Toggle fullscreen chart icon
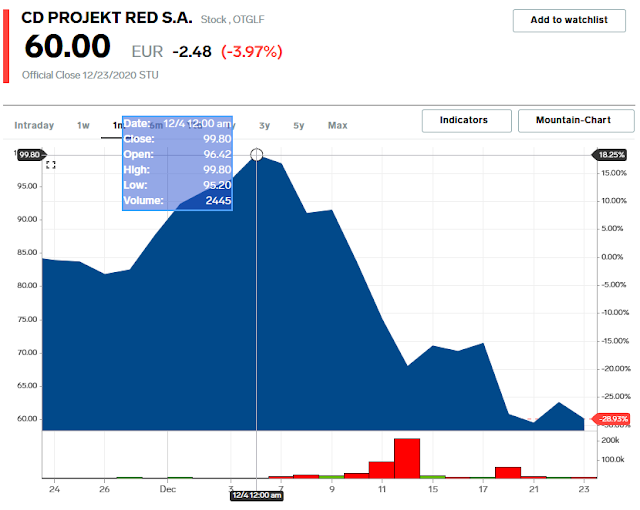640x510 pixels. point(51,165)
